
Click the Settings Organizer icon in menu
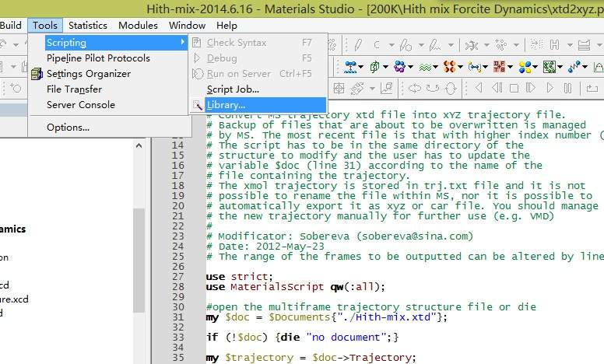(x=37, y=73)
